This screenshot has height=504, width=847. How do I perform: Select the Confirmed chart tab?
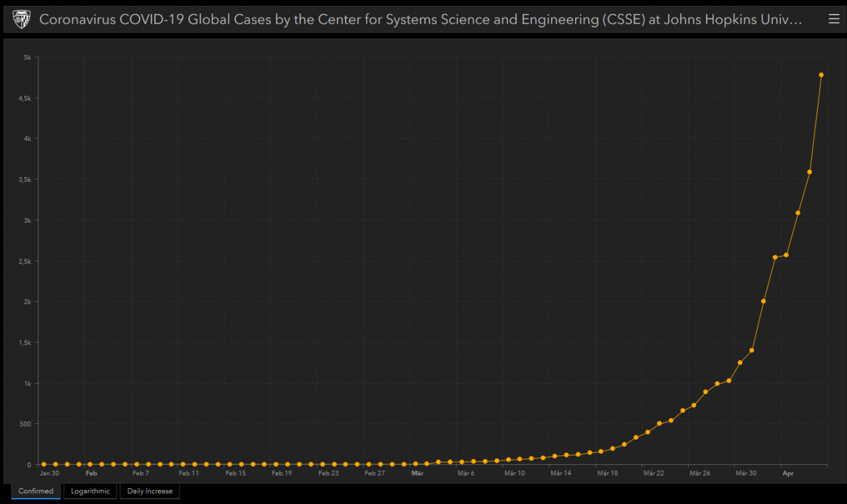pos(36,491)
